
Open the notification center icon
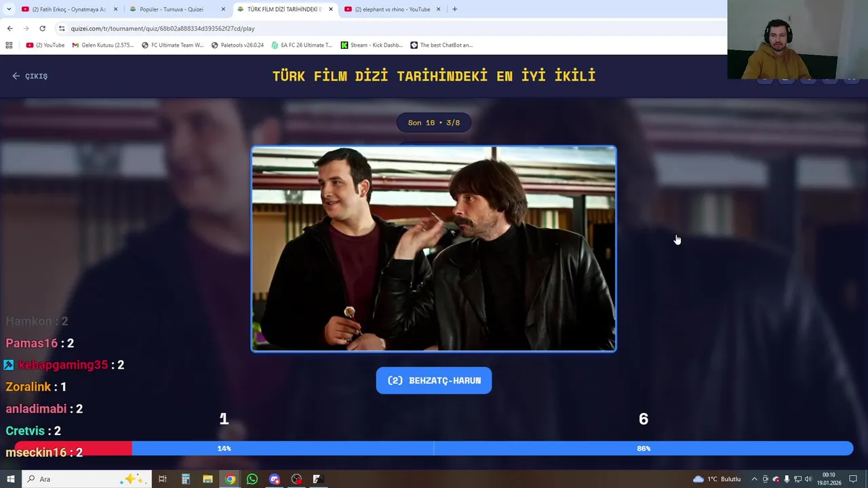tap(853, 479)
